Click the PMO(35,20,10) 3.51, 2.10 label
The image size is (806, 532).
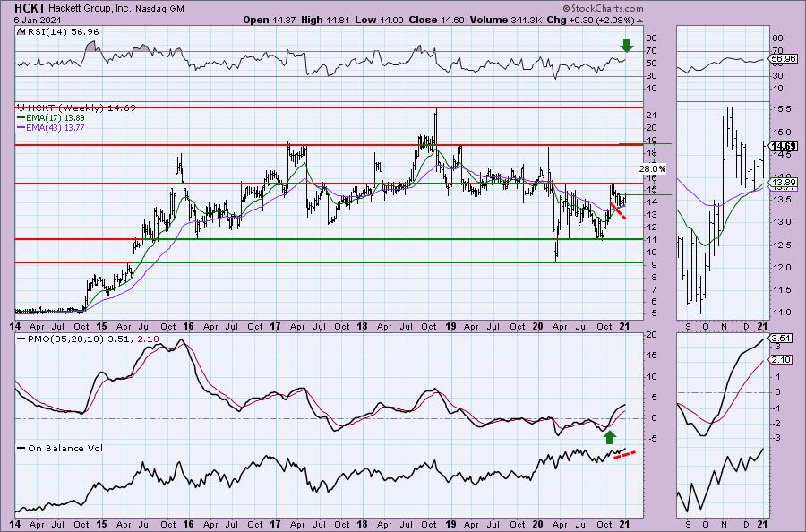tap(89, 339)
